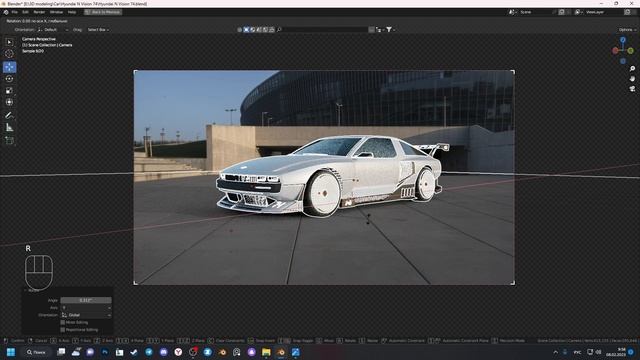
Task: Open the Help menu
Action: pos(72,12)
